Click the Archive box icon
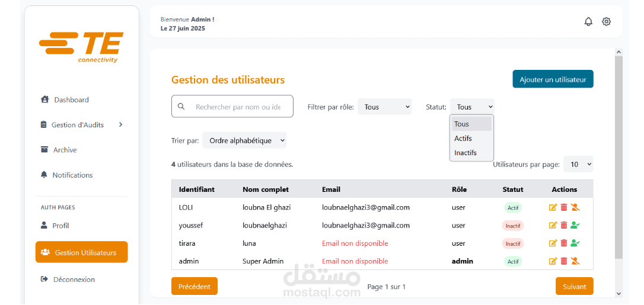 coord(44,150)
